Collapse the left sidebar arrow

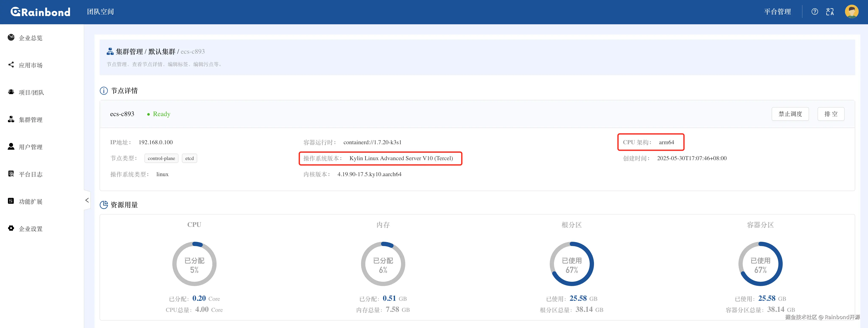pos(87,200)
